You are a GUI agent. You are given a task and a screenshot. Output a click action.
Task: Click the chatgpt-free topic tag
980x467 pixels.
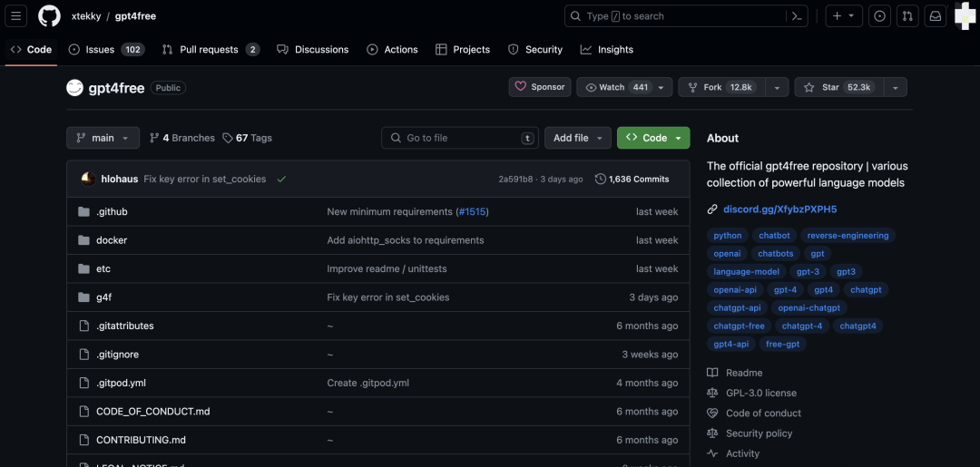click(x=739, y=326)
